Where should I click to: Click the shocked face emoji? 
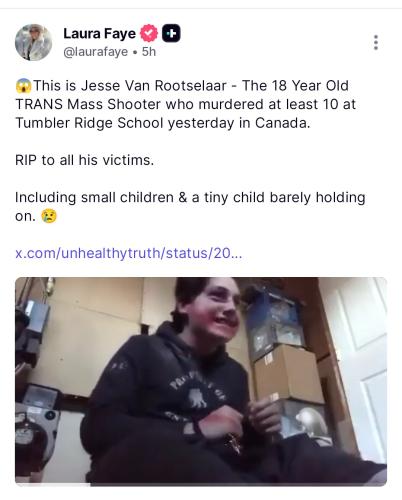pyautogui.click(x=23, y=86)
